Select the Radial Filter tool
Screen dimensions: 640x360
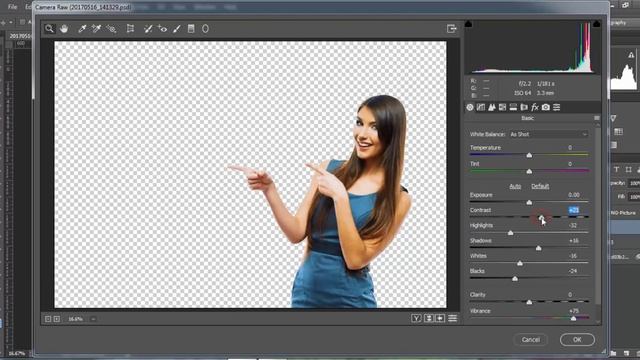(205, 29)
